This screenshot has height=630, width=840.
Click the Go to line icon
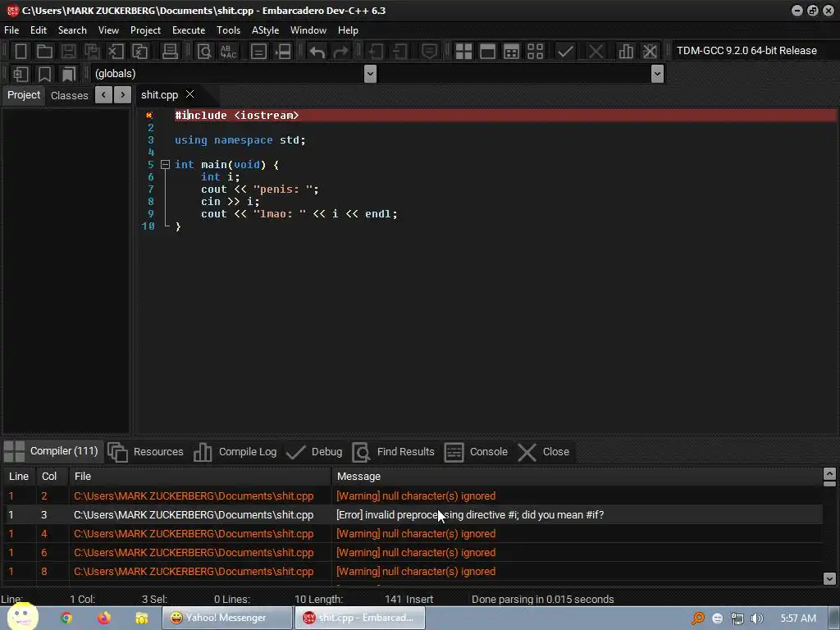pyautogui.click(x=258, y=52)
